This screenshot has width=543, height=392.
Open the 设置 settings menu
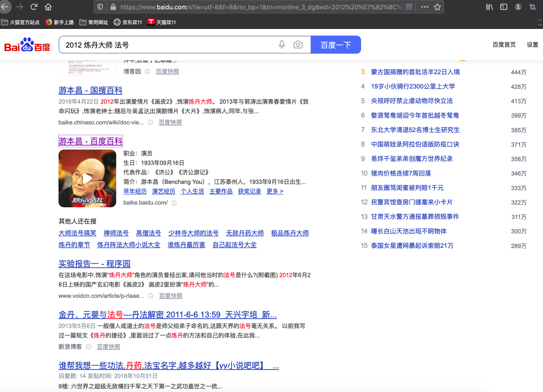click(x=532, y=45)
